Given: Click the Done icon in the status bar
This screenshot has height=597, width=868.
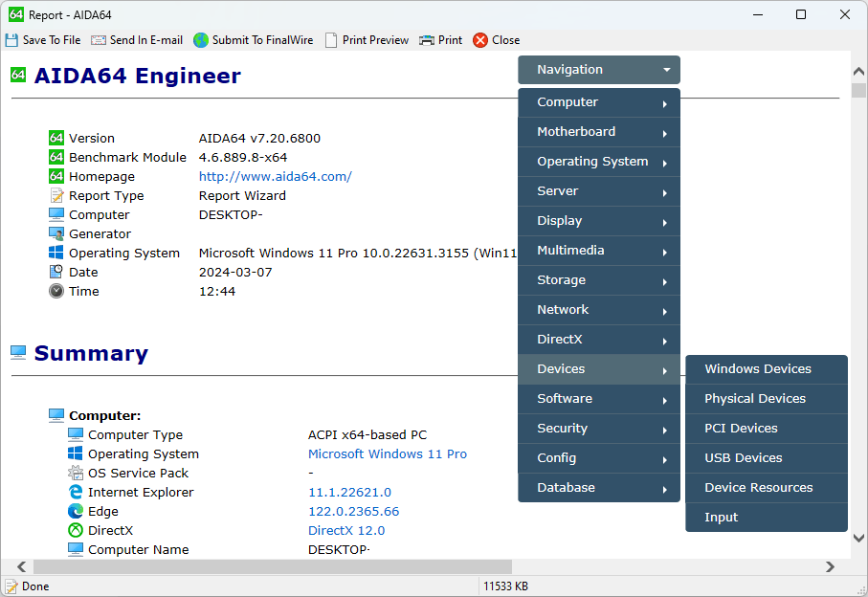Looking at the screenshot, I should point(10,586).
